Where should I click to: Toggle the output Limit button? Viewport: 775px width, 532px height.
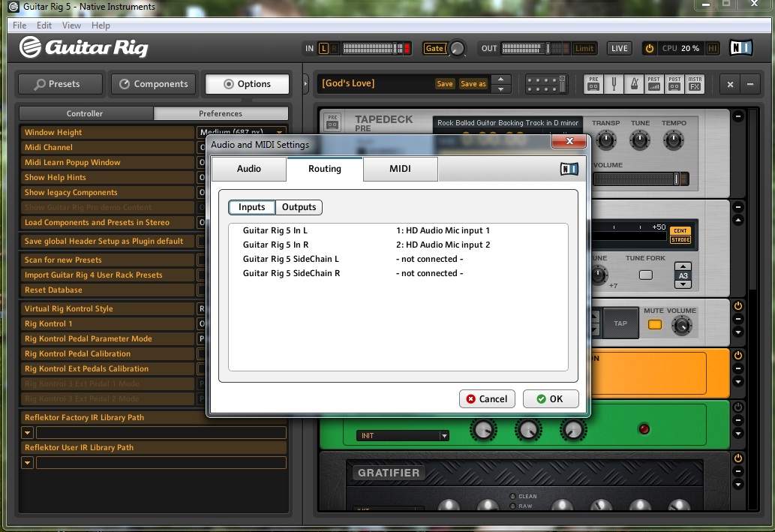(x=584, y=49)
